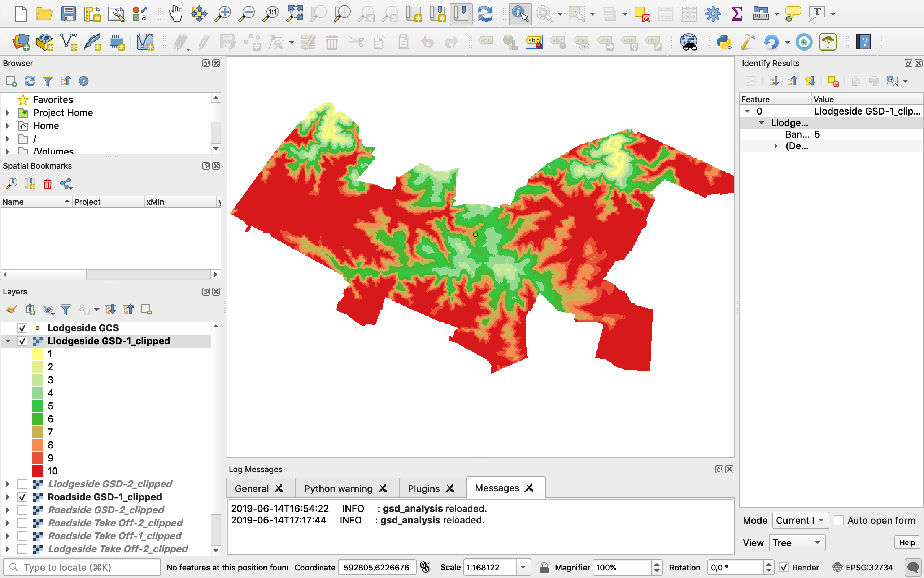Click the yellow class 1 swatch

coord(38,354)
